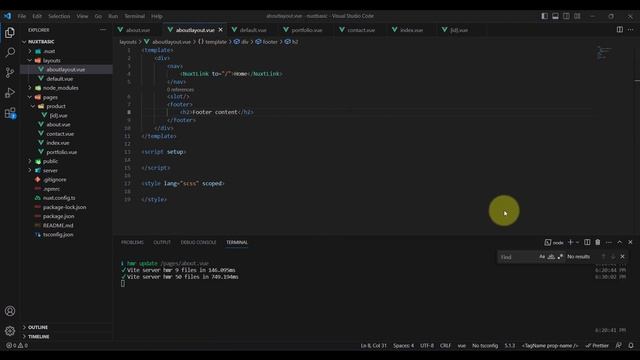
Task: Toggle Use Regular Expression in terminal Find
Action: 560,256
